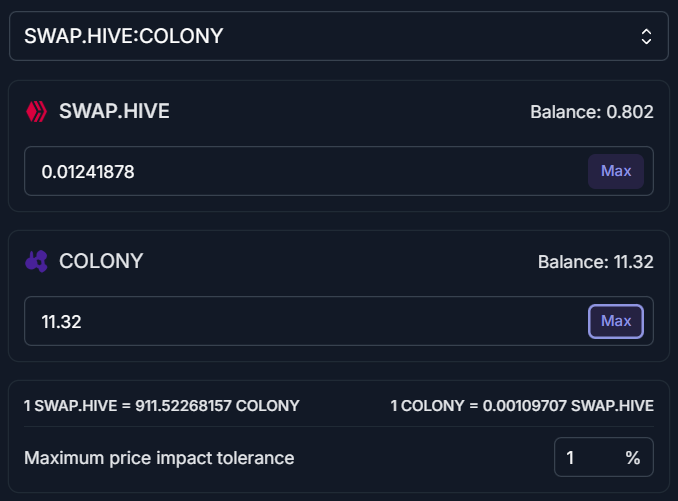Use the highlighted Max button for COLONY

pyautogui.click(x=616, y=321)
